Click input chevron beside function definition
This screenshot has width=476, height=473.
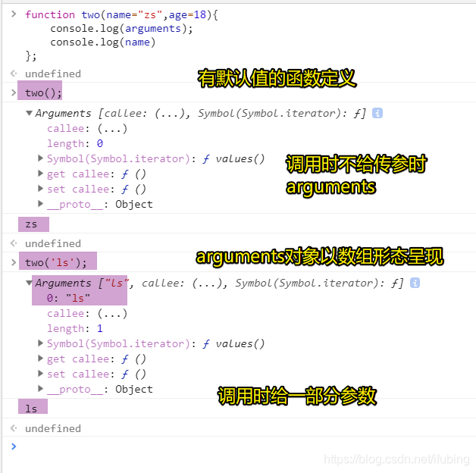14,14
